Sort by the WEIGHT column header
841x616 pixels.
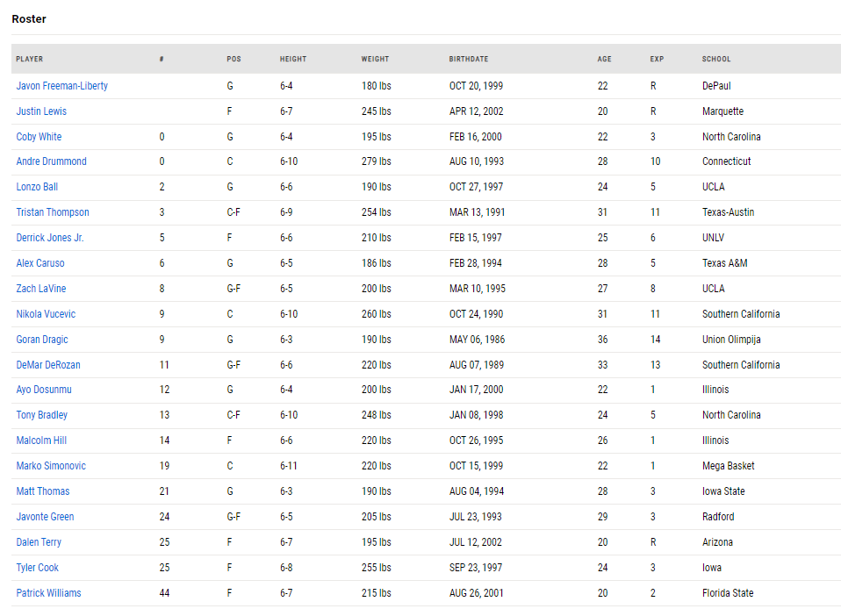pyautogui.click(x=375, y=59)
